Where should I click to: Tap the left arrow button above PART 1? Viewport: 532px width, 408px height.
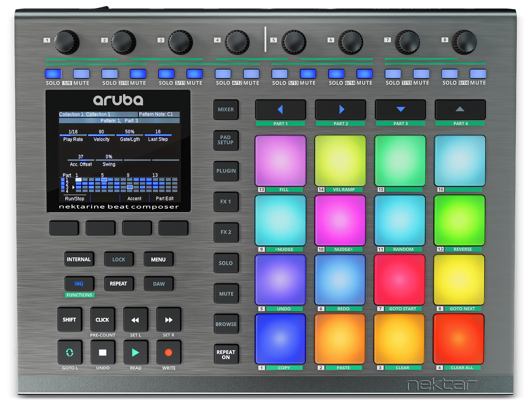coord(281,110)
